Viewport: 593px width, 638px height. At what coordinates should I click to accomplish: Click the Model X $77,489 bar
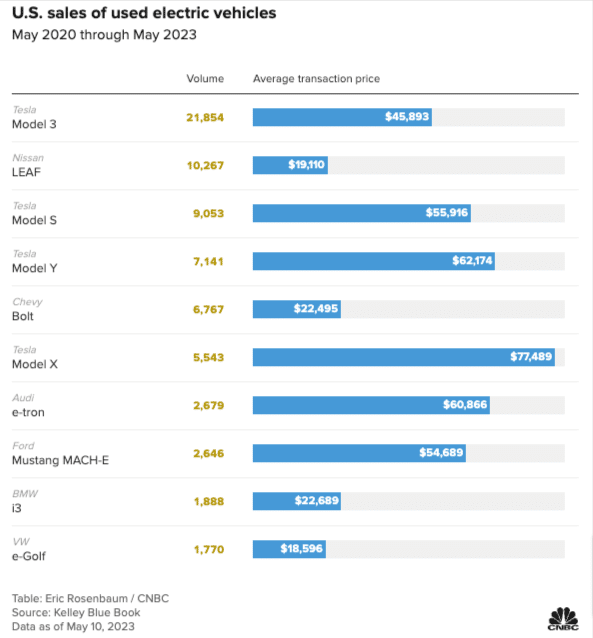pos(404,357)
